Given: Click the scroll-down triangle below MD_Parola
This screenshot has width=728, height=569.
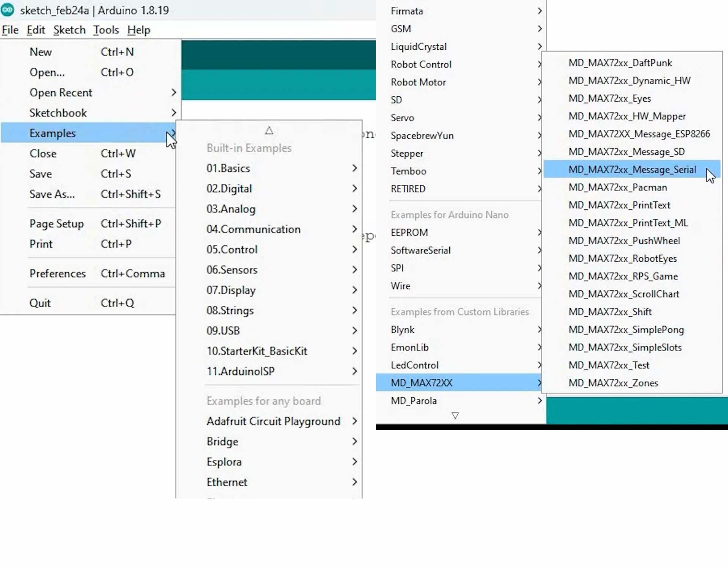Looking at the screenshot, I should click(455, 416).
